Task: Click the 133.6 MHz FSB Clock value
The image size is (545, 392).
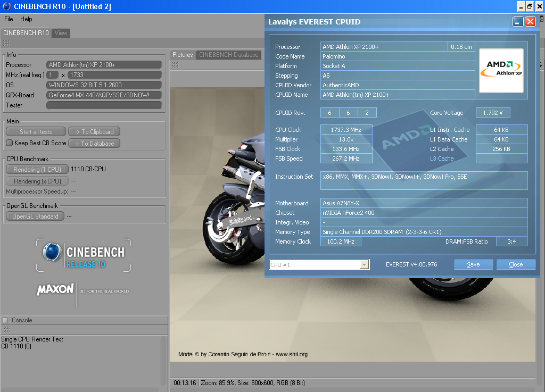Action: tap(346, 148)
